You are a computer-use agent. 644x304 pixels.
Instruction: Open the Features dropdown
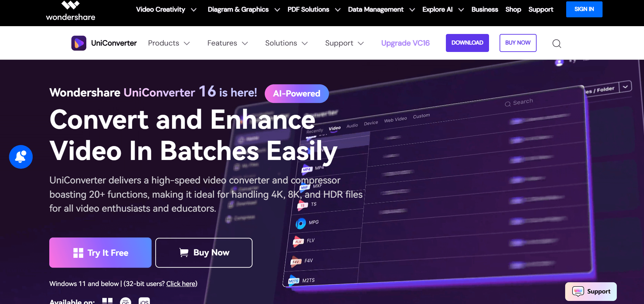(x=228, y=43)
